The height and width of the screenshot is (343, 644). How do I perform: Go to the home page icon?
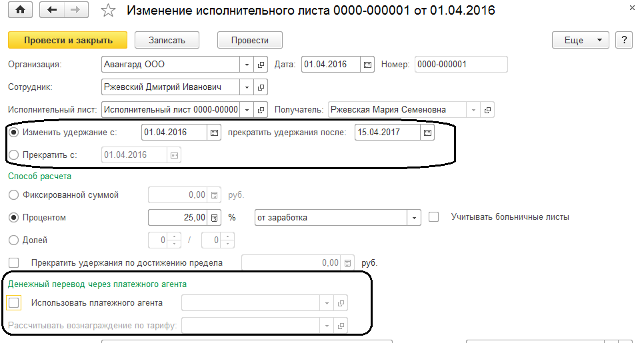tap(20, 10)
